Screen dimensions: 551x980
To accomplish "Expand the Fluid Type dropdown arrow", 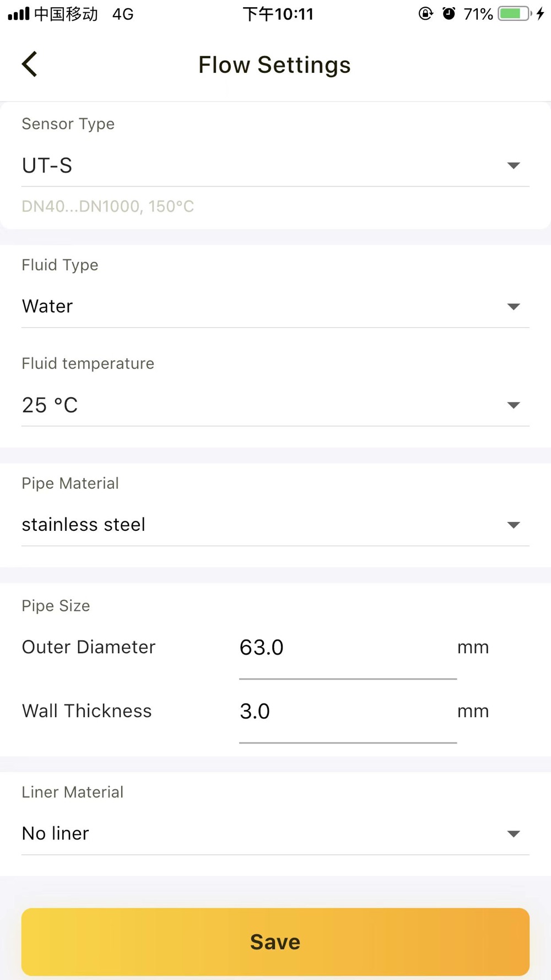I will tap(514, 306).
